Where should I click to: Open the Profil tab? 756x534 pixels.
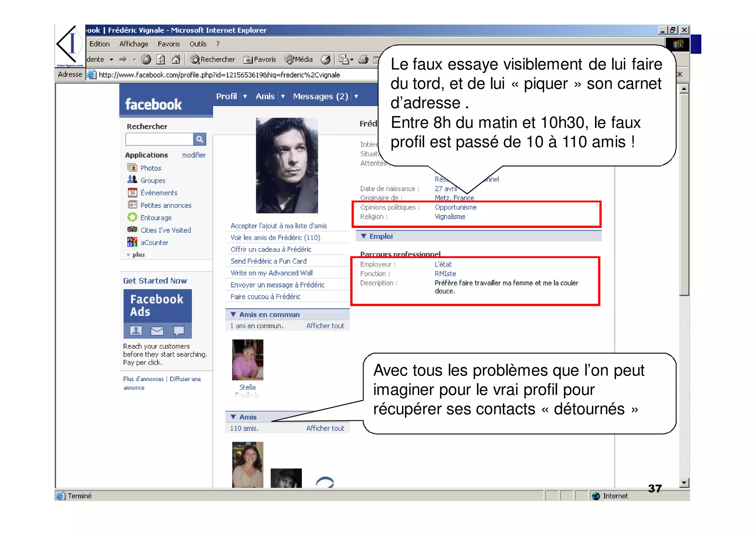(x=226, y=96)
